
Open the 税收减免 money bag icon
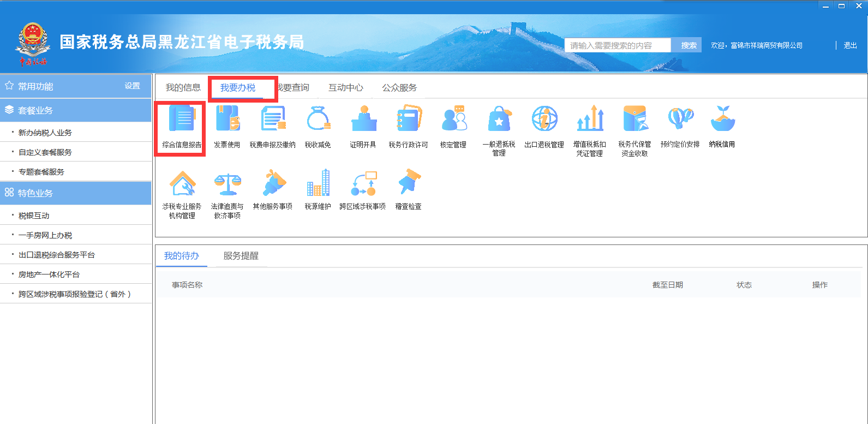pos(318,120)
